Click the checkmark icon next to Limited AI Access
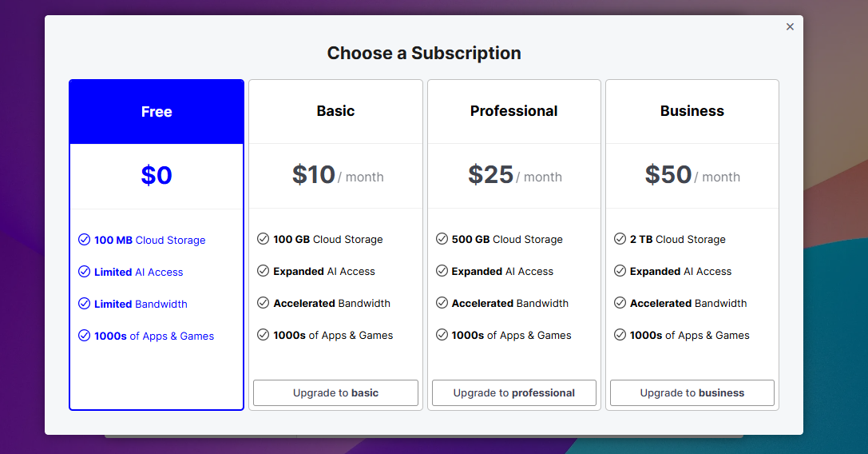This screenshot has height=454, width=868. (x=84, y=272)
